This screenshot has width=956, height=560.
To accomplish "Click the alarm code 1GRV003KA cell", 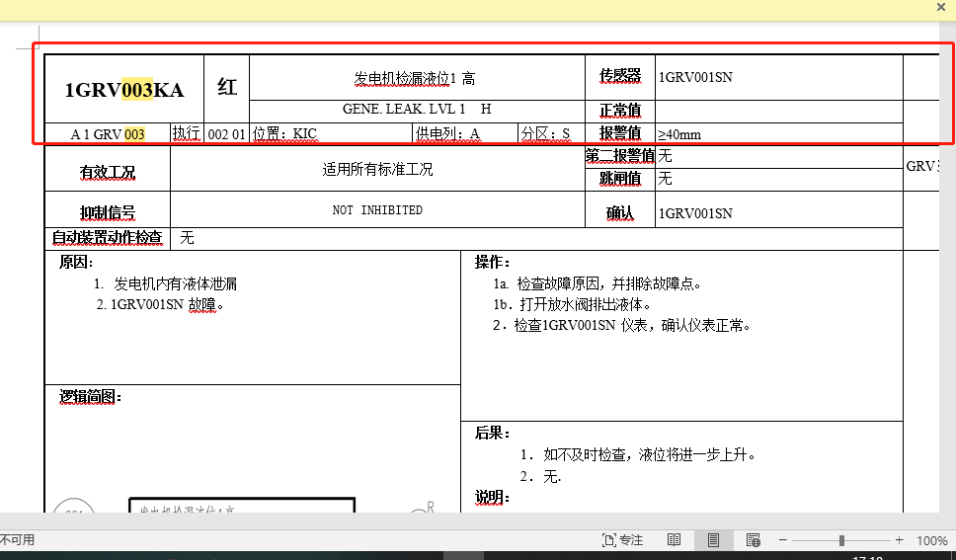I will (x=124, y=90).
